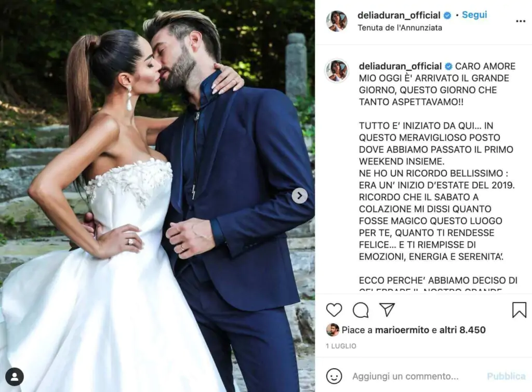
Task: Share post with paper plane icon
Action: 387,309
